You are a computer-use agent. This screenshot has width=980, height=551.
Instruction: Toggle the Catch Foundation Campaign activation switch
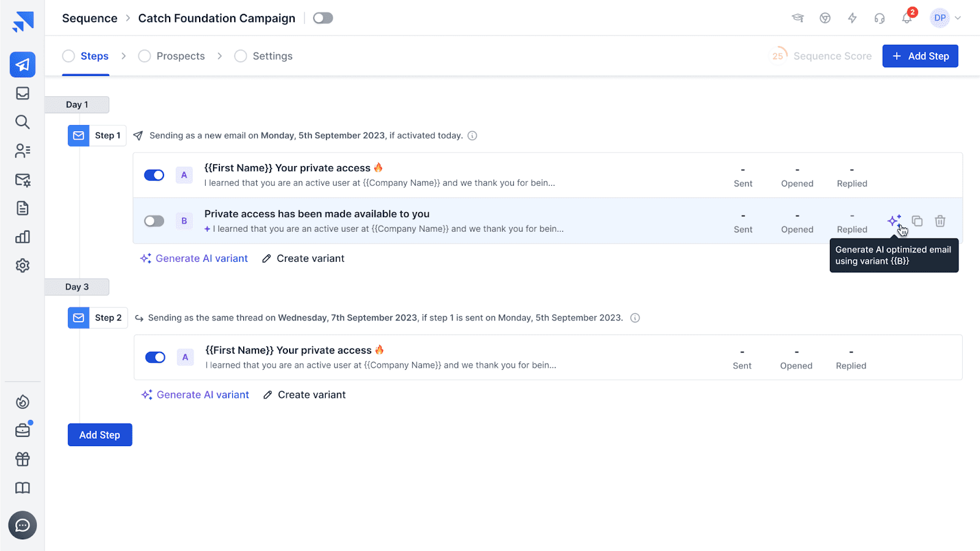tap(323, 18)
